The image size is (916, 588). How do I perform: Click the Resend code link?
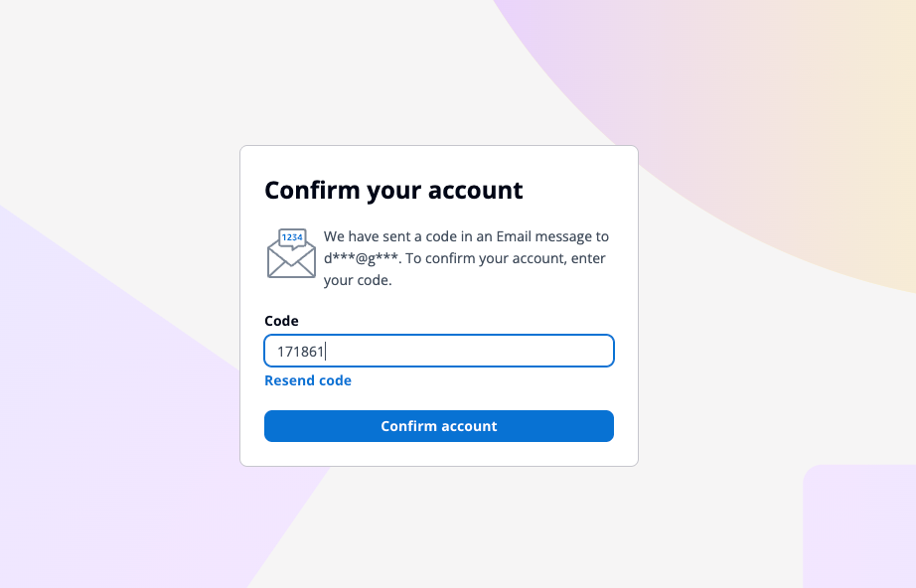308,380
